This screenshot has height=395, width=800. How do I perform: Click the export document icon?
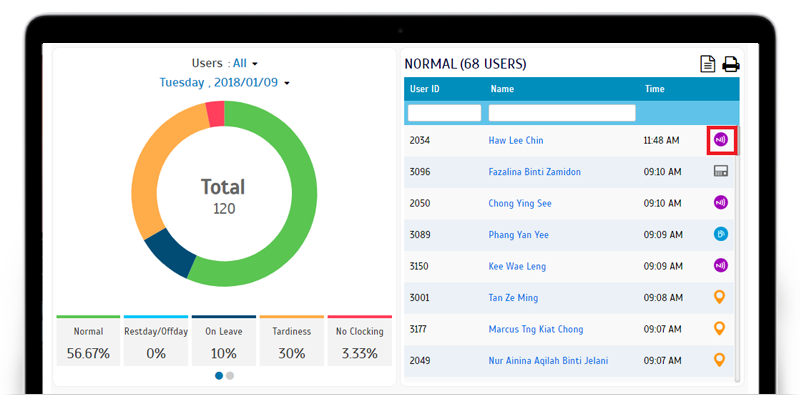(707, 64)
